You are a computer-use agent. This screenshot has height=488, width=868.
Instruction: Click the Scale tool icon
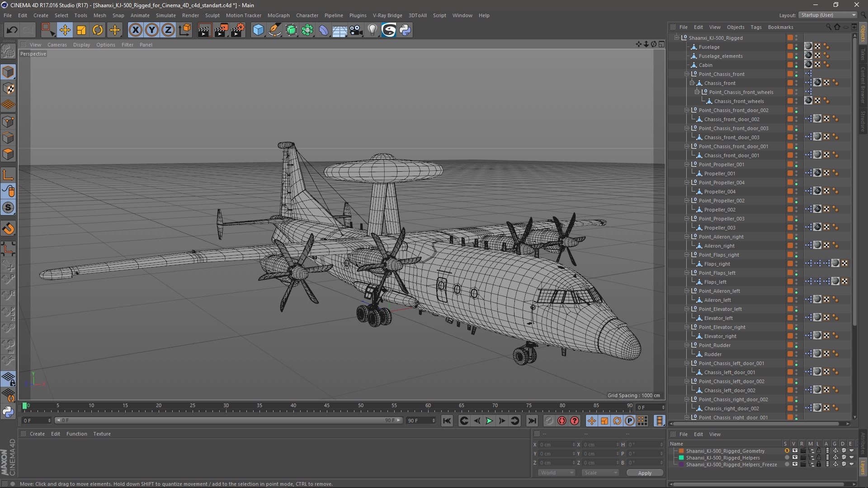(81, 30)
